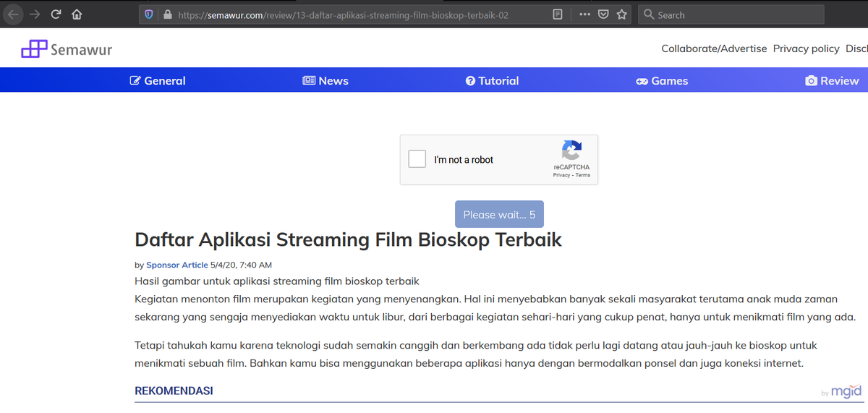Viewport: 868px width, 413px height.
Task: Open the Tutorial menu item
Action: (x=492, y=81)
